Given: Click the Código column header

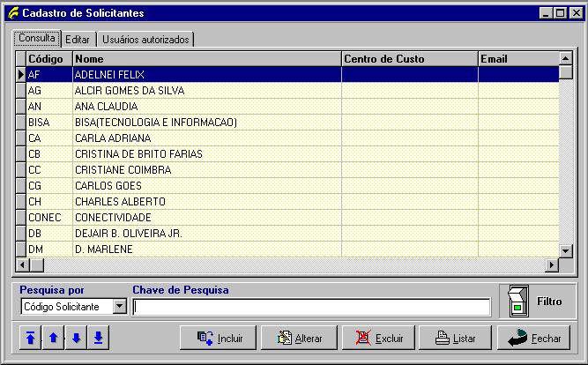Looking at the screenshot, I should point(49,59).
